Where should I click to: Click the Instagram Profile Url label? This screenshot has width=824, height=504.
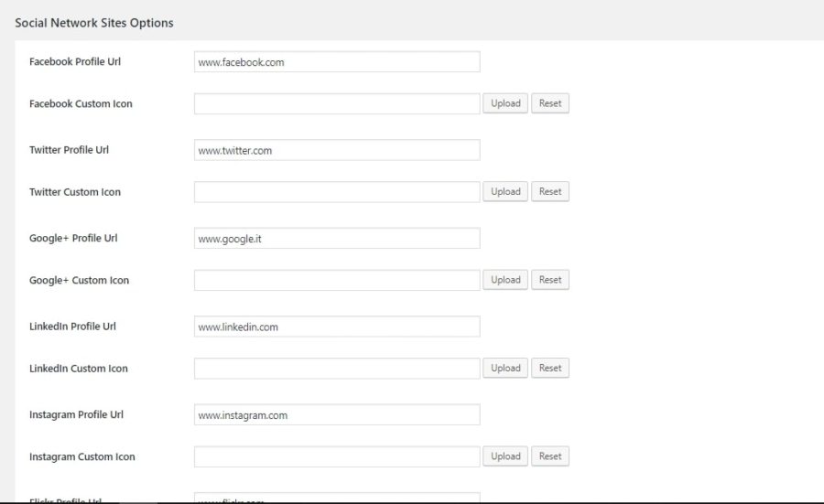[x=76, y=414]
